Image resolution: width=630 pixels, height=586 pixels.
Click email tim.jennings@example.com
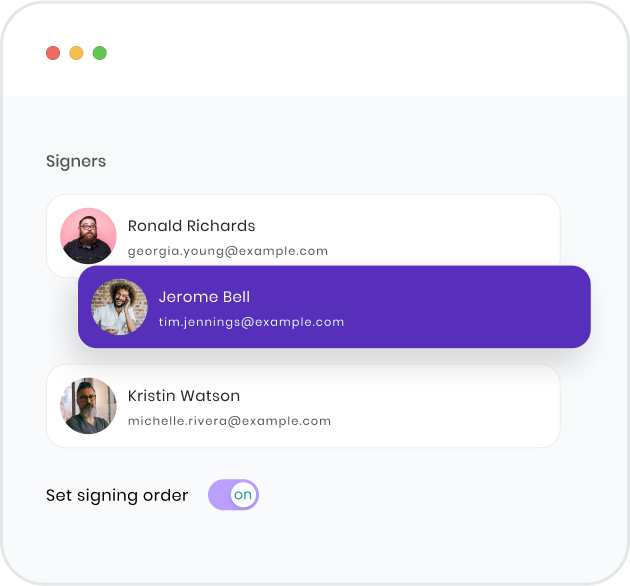252,322
